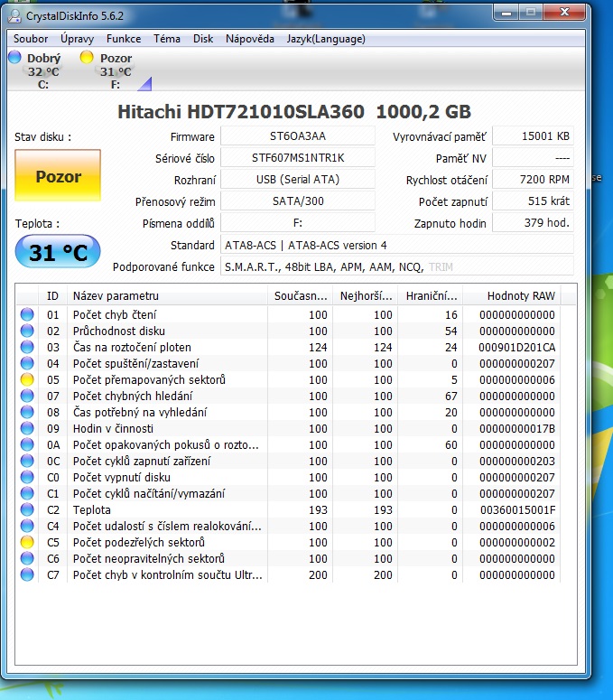
Task: Click the Počet zapnutí value 515 krát
Action: click(x=533, y=201)
